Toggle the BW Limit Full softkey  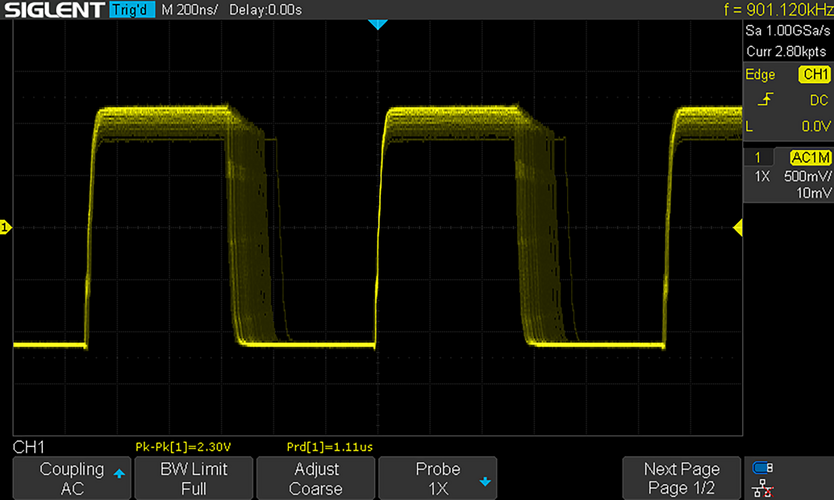(x=194, y=478)
